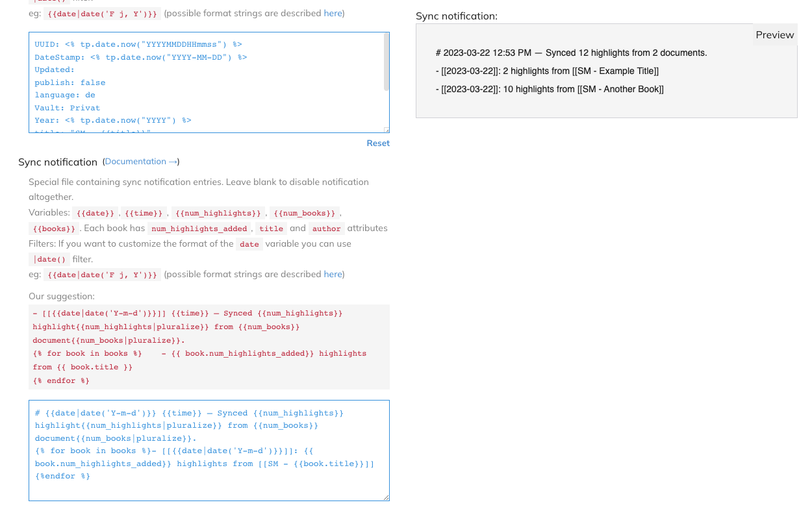This screenshot has height=507, width=812.
Task: Click the {{num_highlights}} variable chip
Action: 220,213
